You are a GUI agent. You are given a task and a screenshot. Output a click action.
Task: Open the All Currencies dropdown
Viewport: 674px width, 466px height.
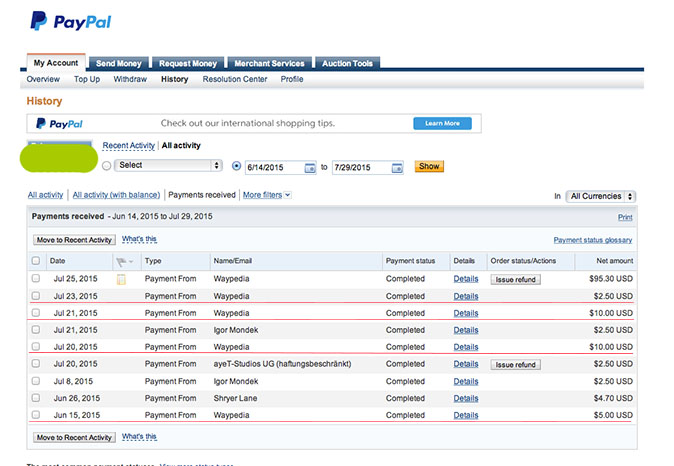[600, 196]
